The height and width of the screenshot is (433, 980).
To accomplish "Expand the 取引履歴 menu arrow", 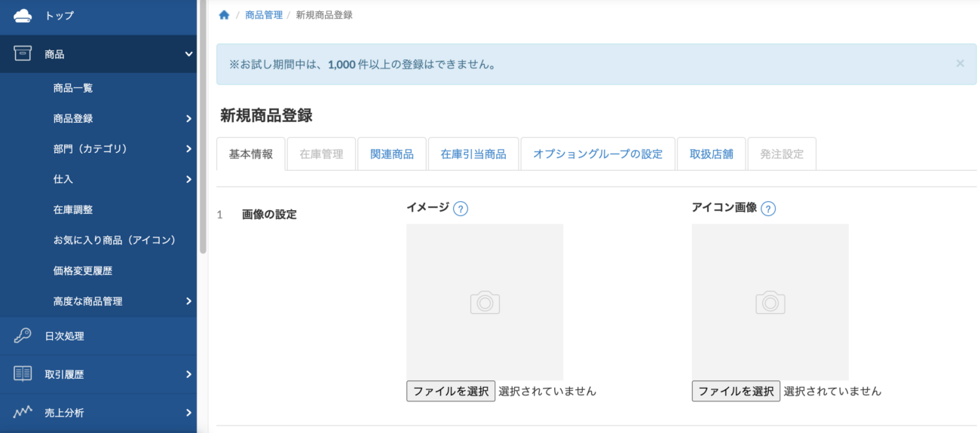I will pyautogui.click(x=188, y=374).
